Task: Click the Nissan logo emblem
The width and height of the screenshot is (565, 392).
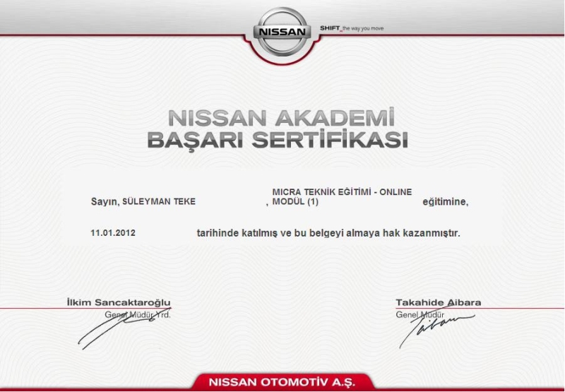Action: pos(282,32)
